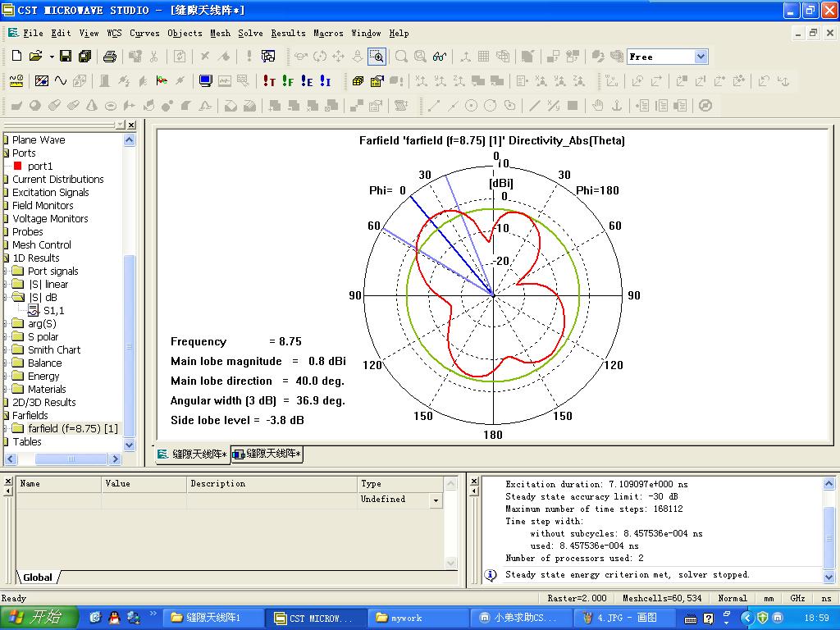Click the solver message info icon
Viewport: 840px width, 630px height.
point(491,575)
